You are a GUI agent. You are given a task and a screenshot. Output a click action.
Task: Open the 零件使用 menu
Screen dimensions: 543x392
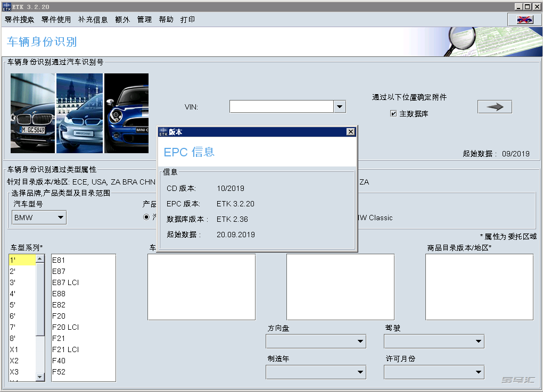(56, 20)
